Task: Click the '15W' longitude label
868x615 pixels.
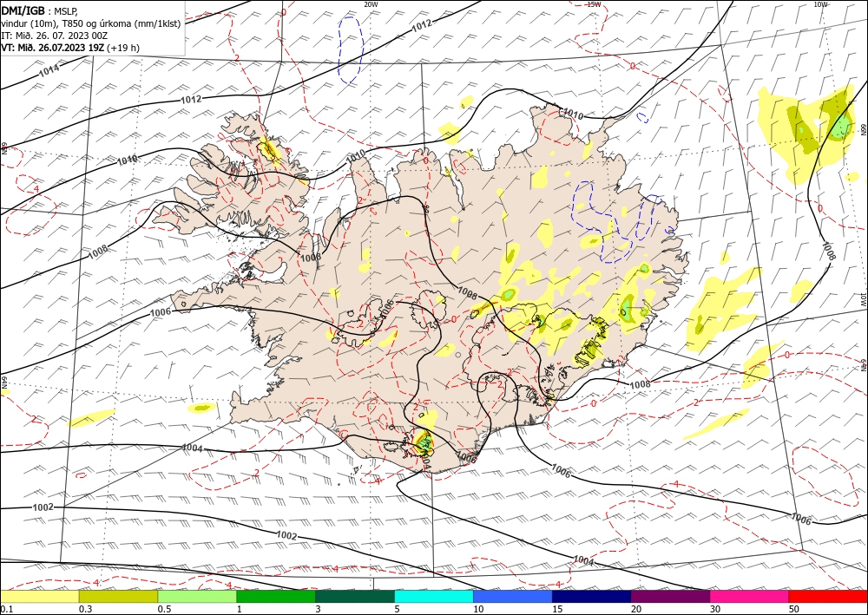Action: pos(594,4)
